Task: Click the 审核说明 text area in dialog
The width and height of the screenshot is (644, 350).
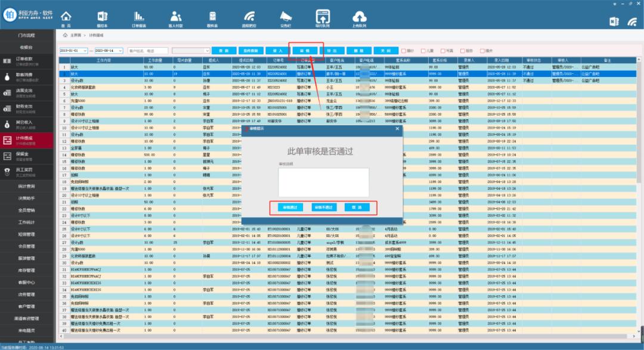Action: [x=324, y=182]
